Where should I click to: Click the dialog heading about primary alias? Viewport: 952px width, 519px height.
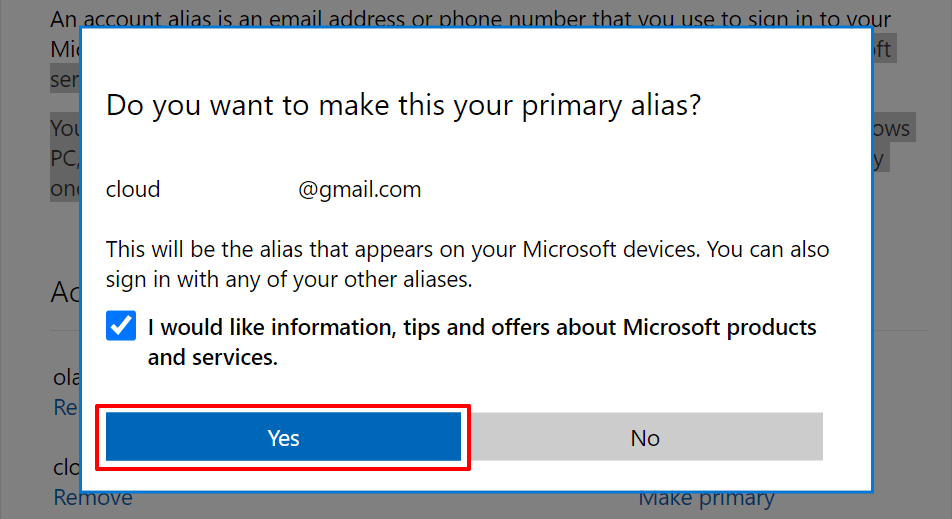click(403, 105)
